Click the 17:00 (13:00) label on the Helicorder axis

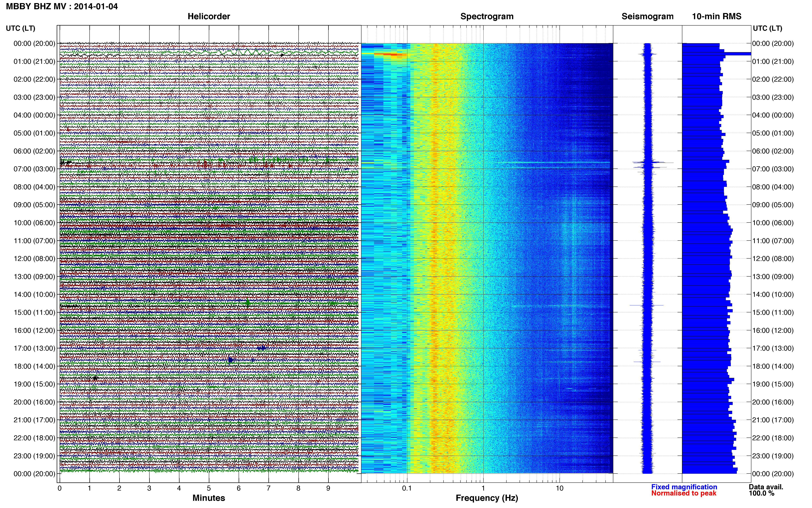[34, 348]
